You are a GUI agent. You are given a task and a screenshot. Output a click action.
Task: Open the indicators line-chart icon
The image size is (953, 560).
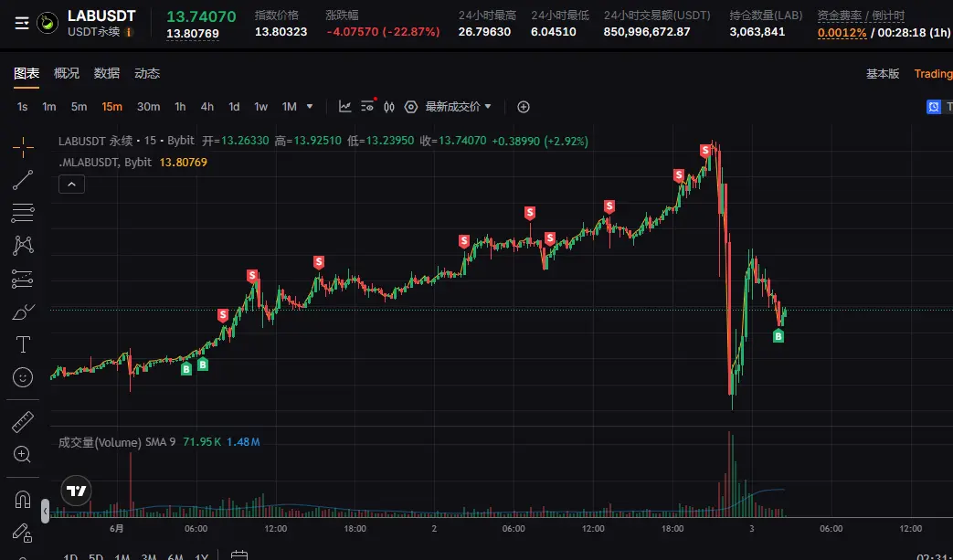(x=344, y=107)
